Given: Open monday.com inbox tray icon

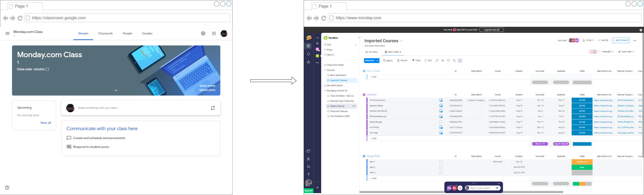Looking at the screenshot, I should pyautogui.click(x=309, y=62).
